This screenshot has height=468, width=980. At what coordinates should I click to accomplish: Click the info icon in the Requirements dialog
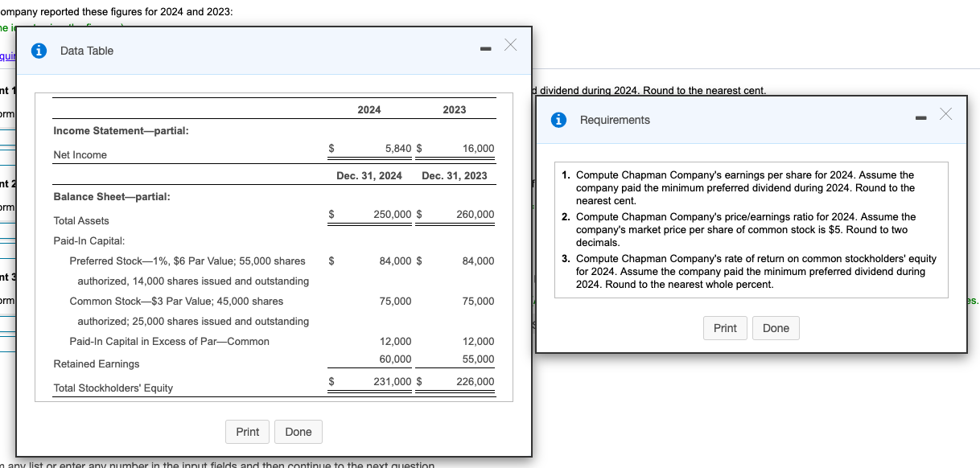(558, 120)
